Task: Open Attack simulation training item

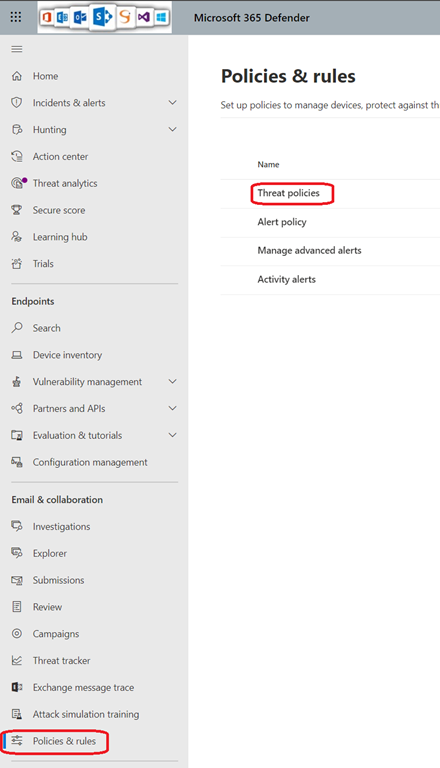Action: pyautogui.click(x=86, y=715)
